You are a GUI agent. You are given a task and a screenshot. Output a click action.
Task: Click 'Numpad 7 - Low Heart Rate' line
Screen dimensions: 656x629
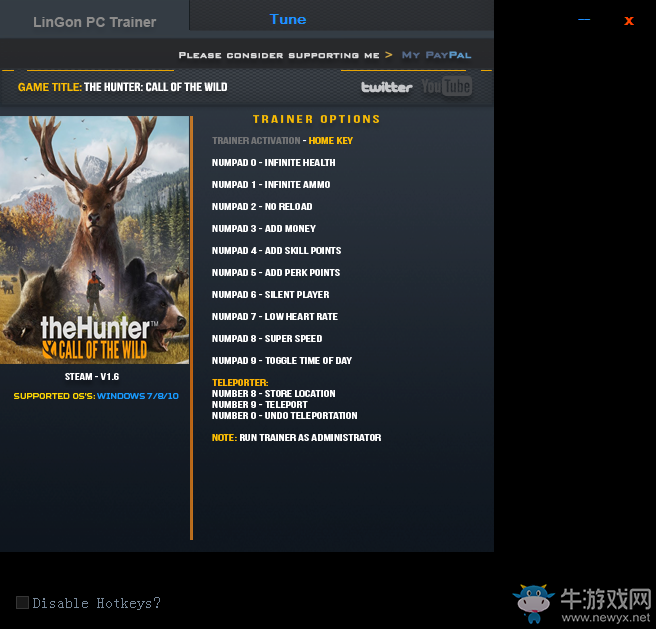click(x=275, y=317)
